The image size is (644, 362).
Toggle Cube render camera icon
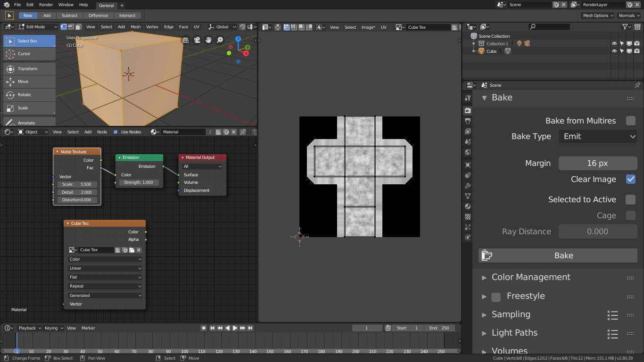coord(637,51)
